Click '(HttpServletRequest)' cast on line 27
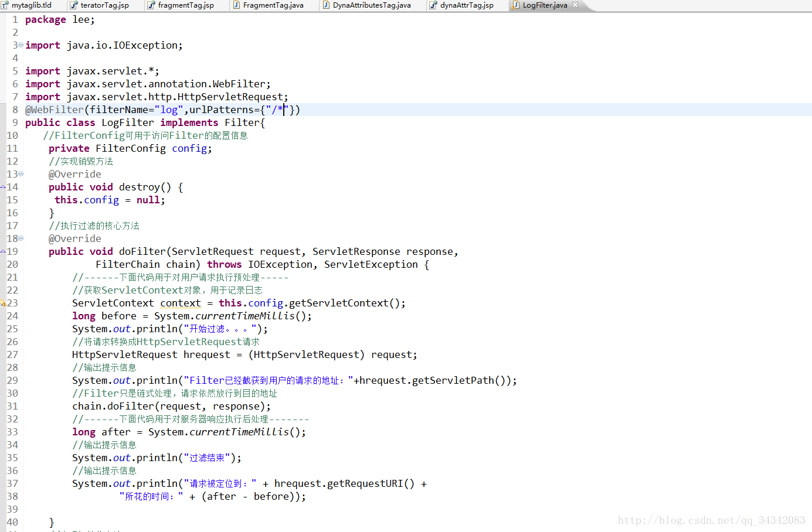Viewport: 812px width, 532px height. point(306,355)
